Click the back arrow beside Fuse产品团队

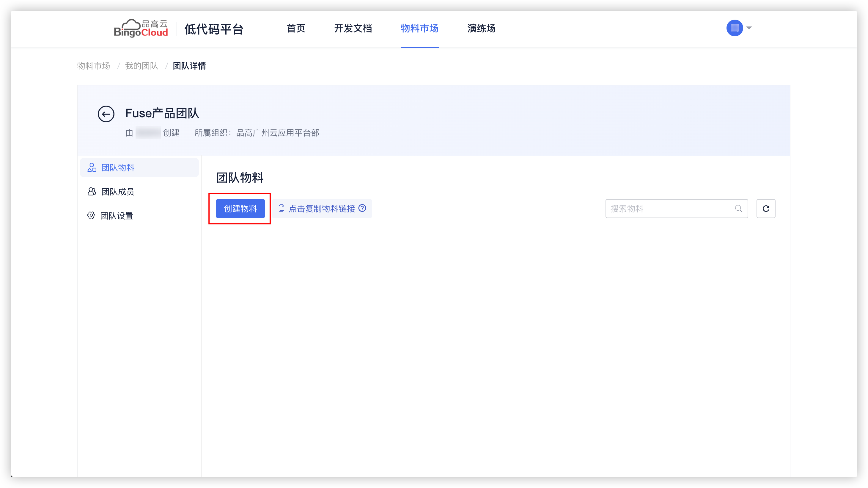pyautogui.click(x=106, y=114)
